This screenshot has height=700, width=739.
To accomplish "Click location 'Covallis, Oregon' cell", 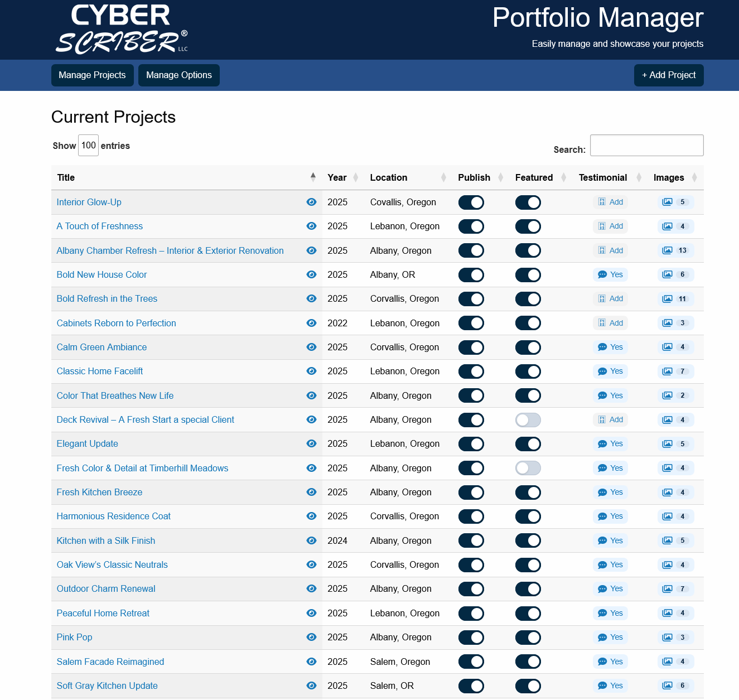I will 403,202.
